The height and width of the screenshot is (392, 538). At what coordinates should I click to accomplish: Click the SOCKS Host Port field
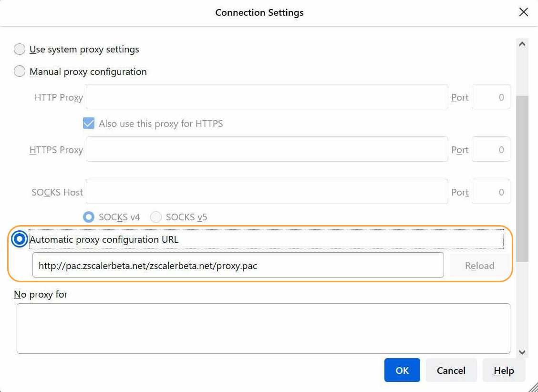point(491,192)
